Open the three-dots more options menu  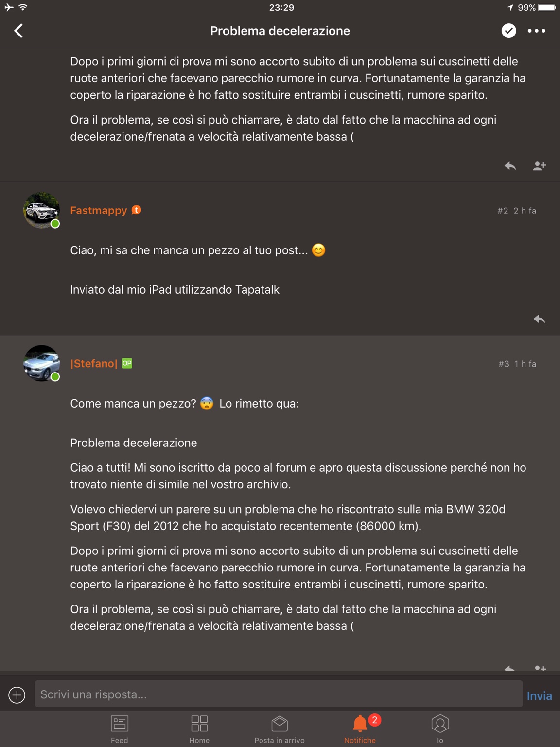coord(536,31)
